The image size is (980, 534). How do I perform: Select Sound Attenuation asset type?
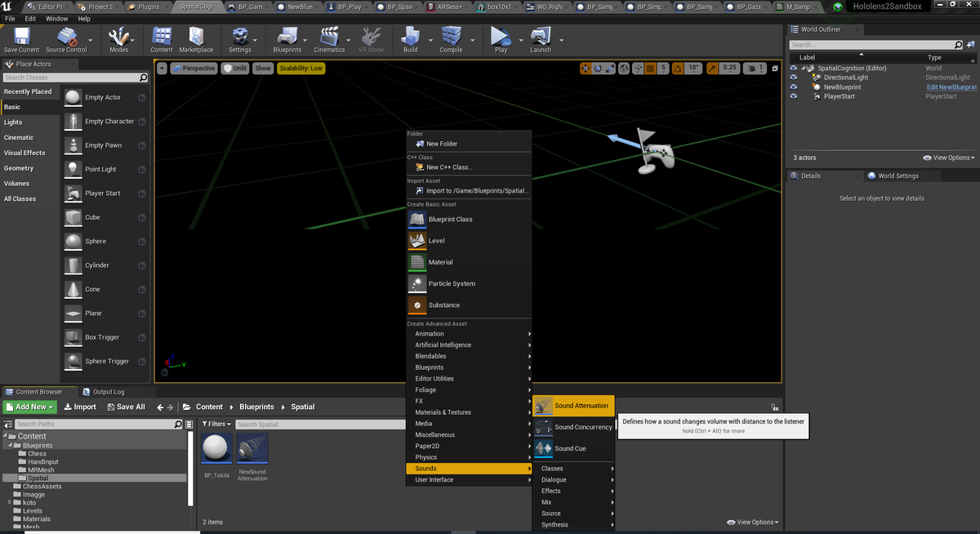pyautogui.click(x=574, y=406)
